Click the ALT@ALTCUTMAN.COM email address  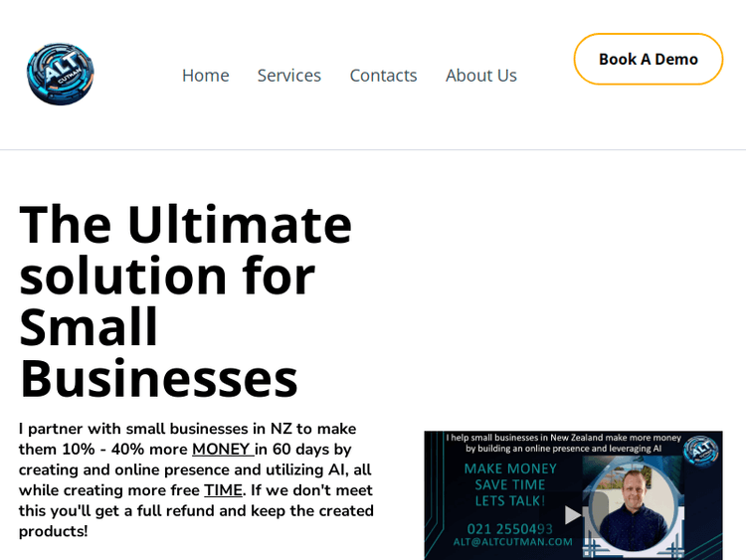(512, 542)
